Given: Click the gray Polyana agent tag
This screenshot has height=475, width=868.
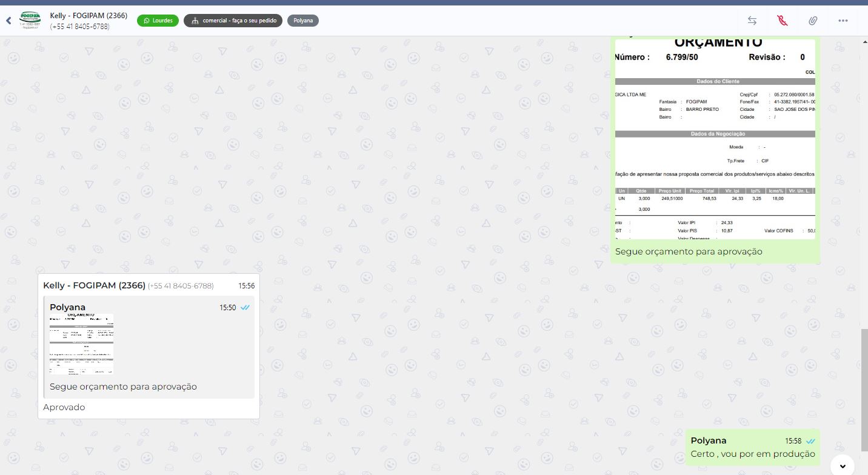Looking at the screenshot, I should pos(302,21).
